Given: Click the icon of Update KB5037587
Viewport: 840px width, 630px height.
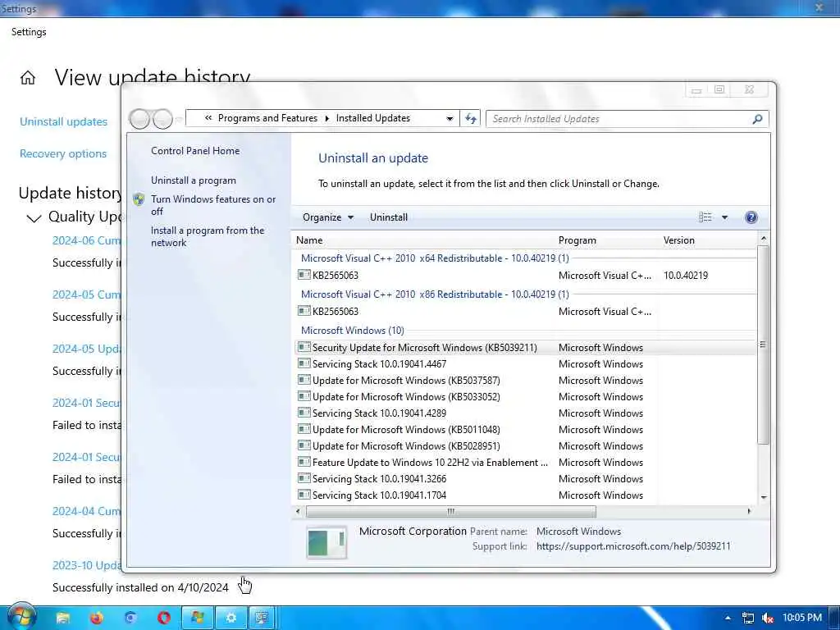Looking at the screenshot, I should click(x=304, y=381).
